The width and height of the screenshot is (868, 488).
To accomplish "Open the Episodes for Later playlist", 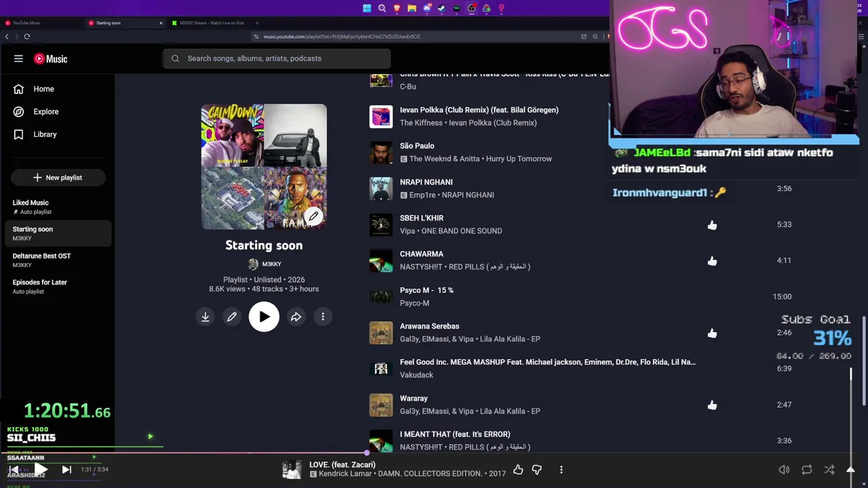I will 57,287.
